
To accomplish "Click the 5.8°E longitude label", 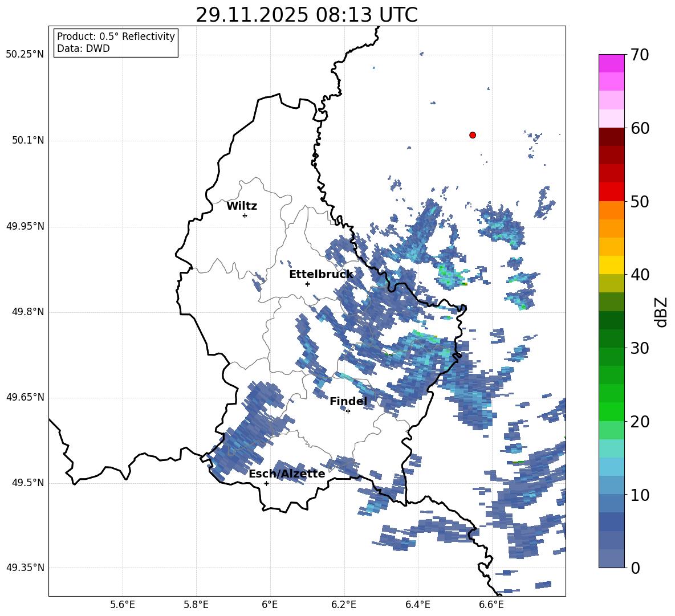I will click(196, 605).
